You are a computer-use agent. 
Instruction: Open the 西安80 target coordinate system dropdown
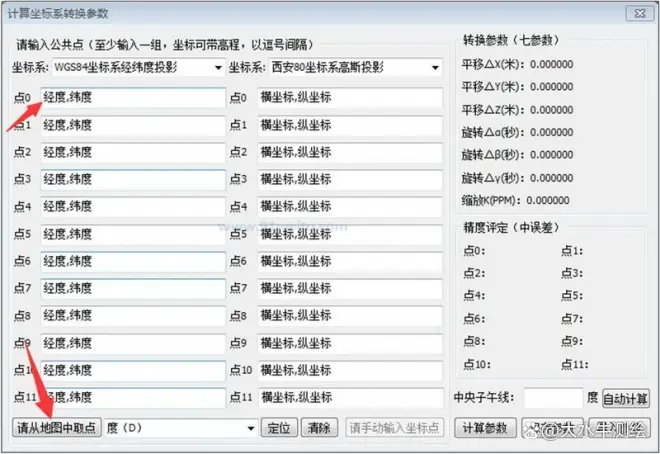[x=435, y=68]
